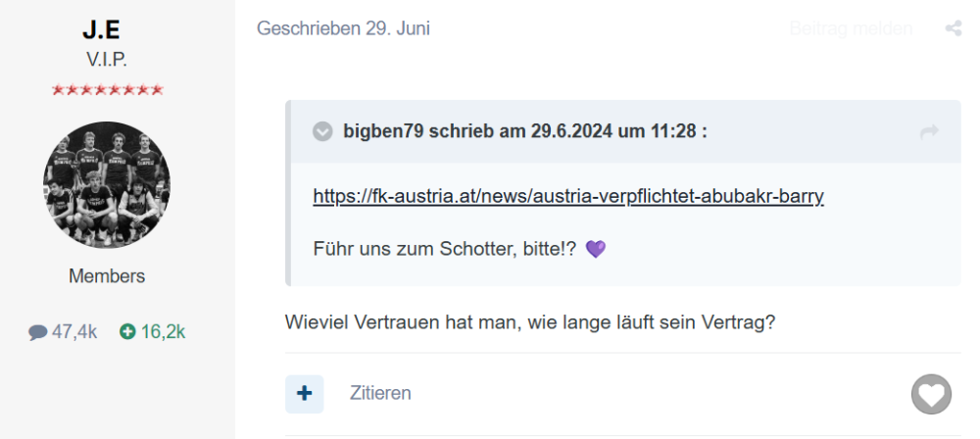The height and width of the screenshot is (439, 980).
Task: Click the speech bubble icon beside 47,4k
Action: click(38, 332)
